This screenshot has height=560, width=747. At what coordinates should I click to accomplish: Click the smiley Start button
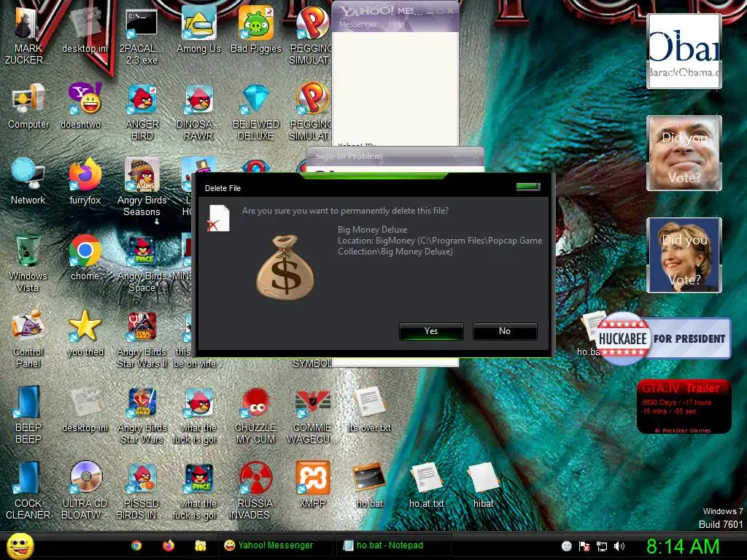[x=20, y=545]
